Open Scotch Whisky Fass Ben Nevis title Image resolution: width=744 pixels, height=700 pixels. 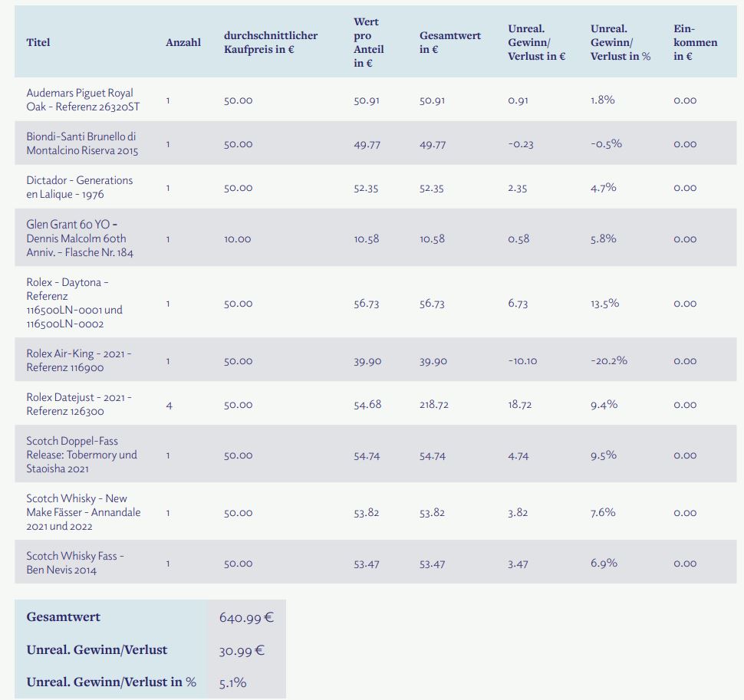[x=75, y=563]
